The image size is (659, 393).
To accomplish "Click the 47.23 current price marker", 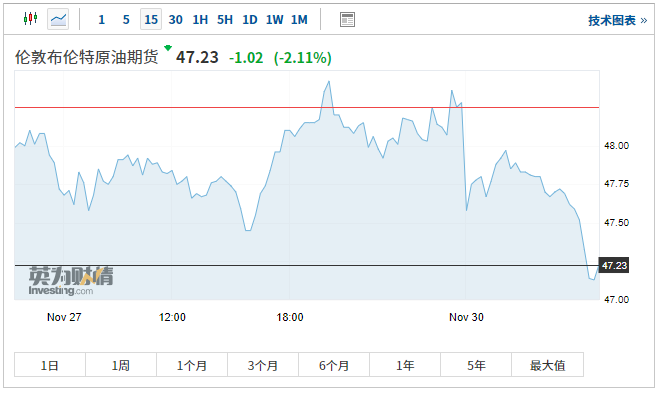I will click(x=614, y=265).
